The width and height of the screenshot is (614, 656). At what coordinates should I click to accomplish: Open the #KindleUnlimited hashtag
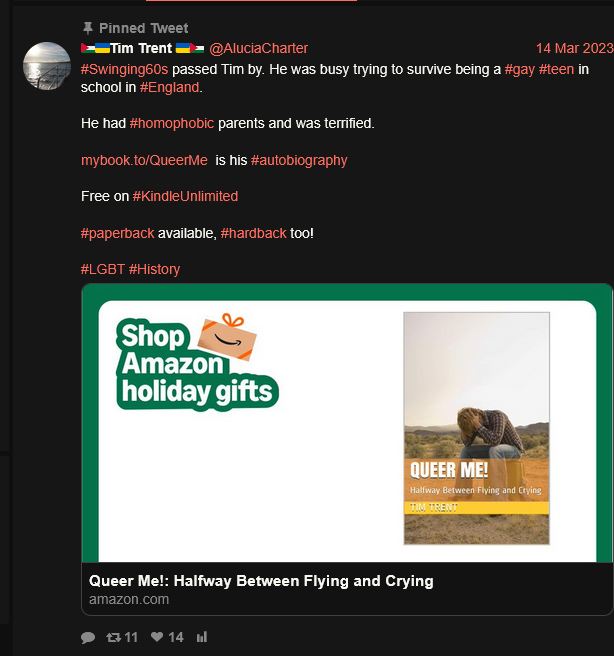coord(185,196)
